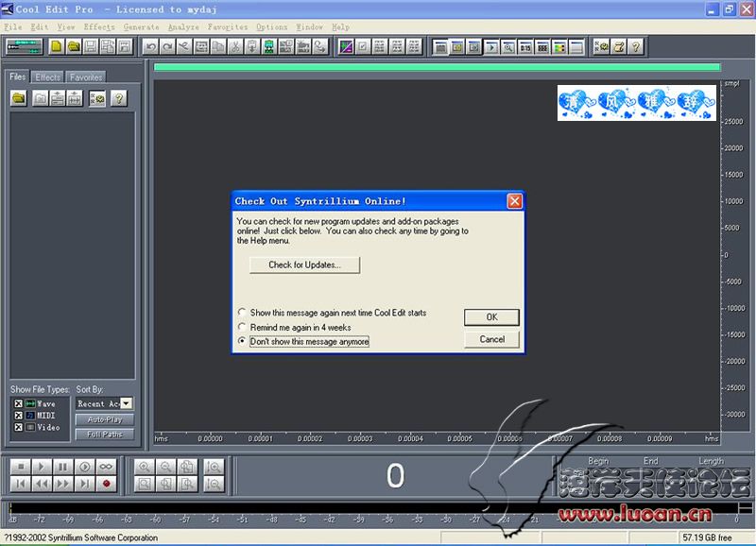
Task: Open the Favorites menu in the menu bar
Action: (228, 27)
